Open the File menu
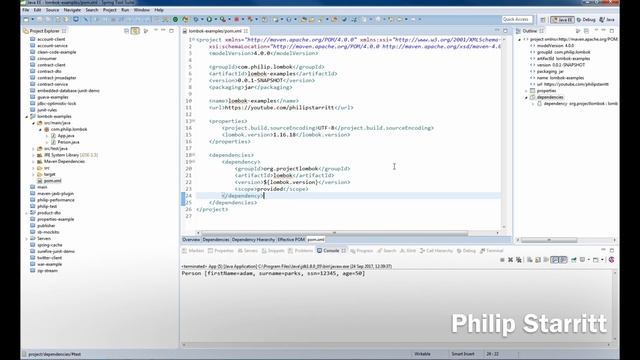The image size is (640, 360). click(x=25, y=10)
